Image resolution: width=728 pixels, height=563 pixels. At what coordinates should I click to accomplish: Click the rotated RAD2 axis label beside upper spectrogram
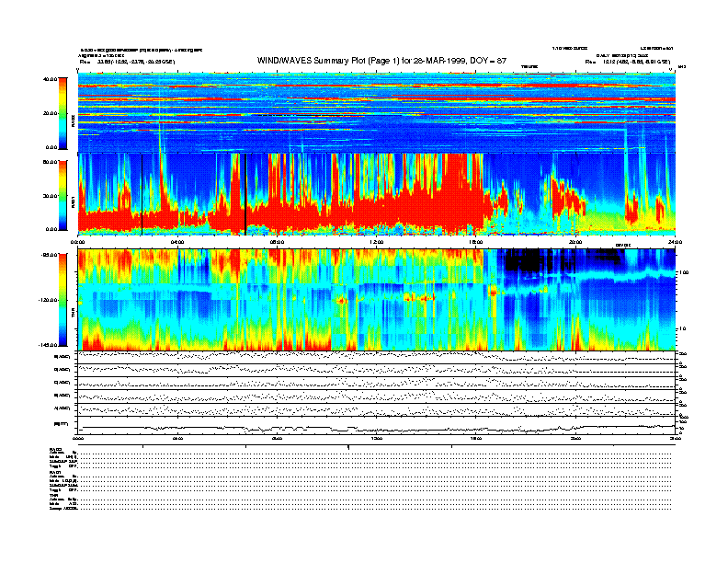click(x=73, y=121)
